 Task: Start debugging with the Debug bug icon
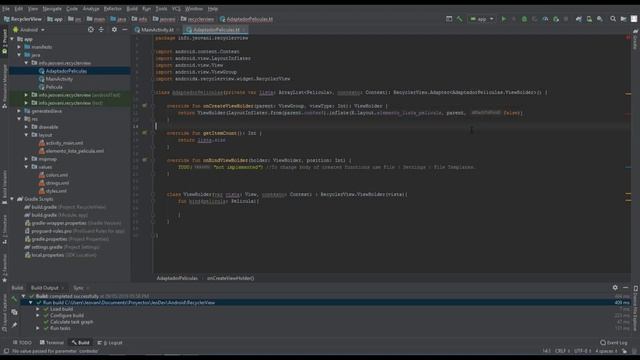[524, 19]
